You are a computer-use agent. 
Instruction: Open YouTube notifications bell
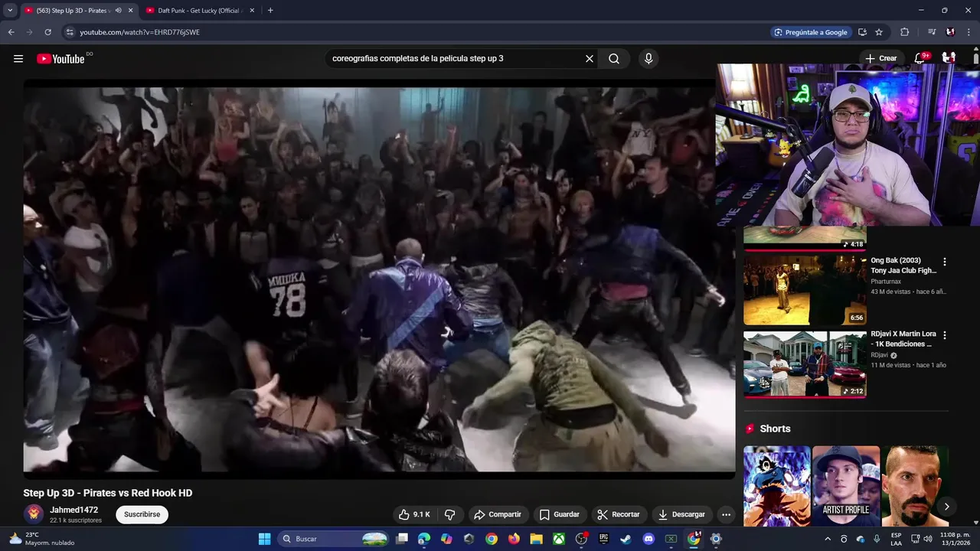click(x=920, y=58)
